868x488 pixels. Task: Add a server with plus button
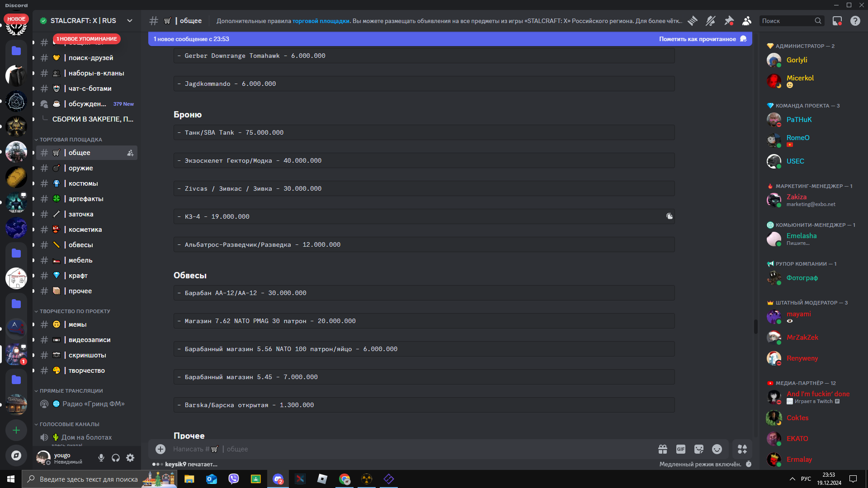click(16, 430)
